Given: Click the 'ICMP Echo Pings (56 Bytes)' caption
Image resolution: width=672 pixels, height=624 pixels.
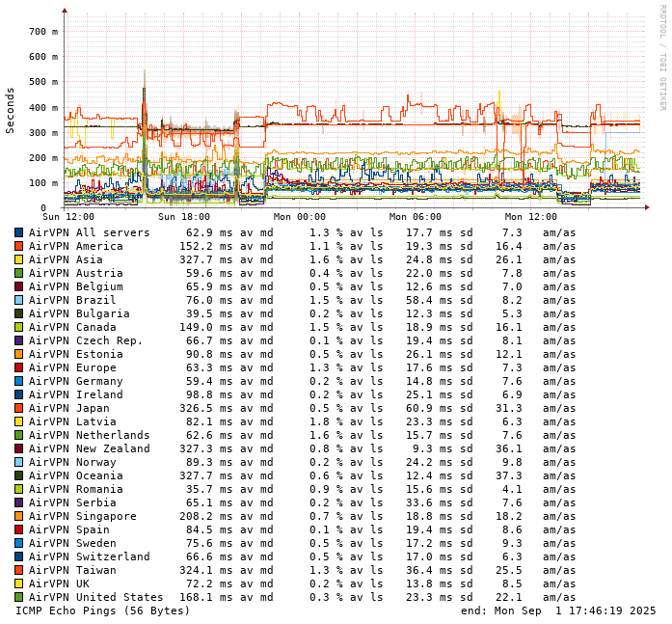Looking at the screenshot, I should (x=102, y=610).
